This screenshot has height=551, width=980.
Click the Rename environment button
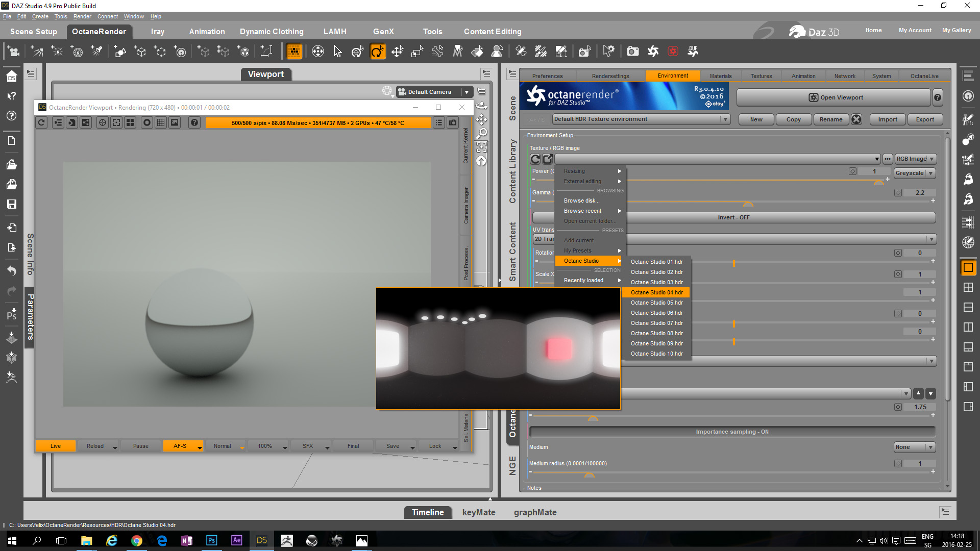tap(831, 119)
